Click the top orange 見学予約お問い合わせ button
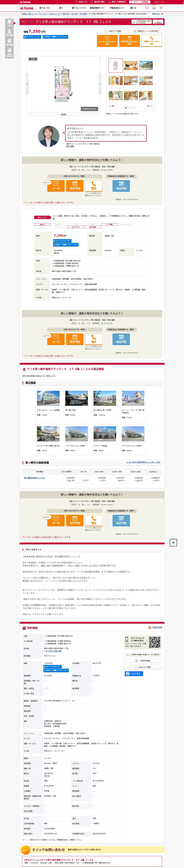 [129, 41]
